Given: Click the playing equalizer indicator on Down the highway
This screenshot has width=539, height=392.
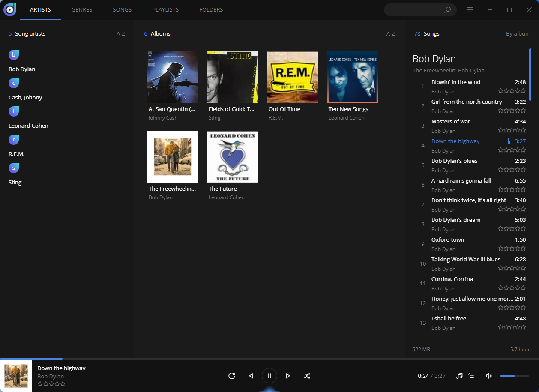Looking at the screenshot, I should click(x=509, y=141).
